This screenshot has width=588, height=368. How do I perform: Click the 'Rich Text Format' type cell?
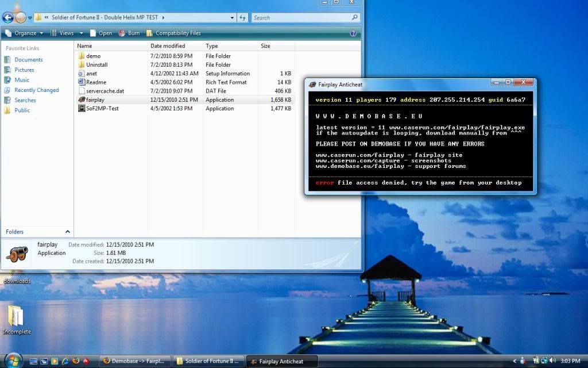[x=226, y=82]
